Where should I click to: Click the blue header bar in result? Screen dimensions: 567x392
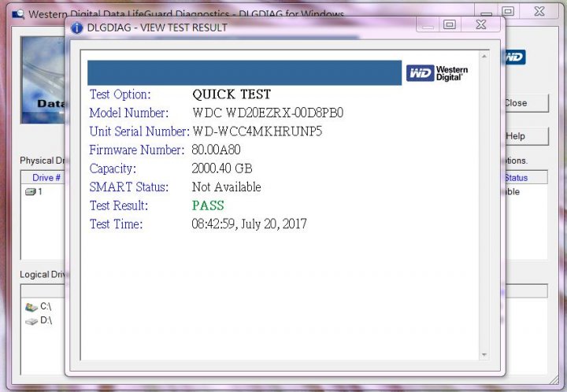coord(244,73)
